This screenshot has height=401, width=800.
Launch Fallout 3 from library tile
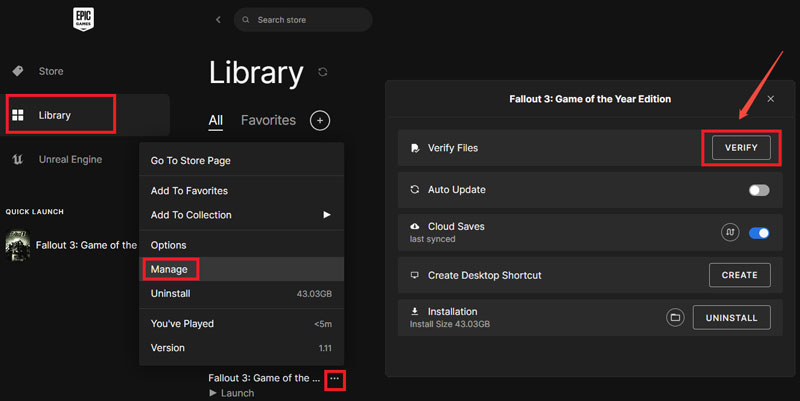coord(232,393)
